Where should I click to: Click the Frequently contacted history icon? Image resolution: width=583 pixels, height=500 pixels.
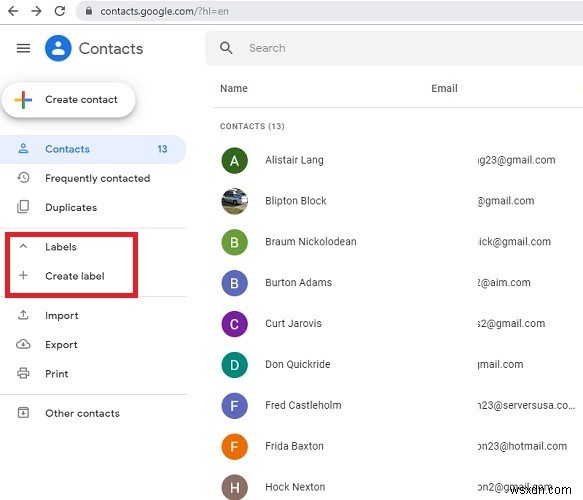[x=23, y=177]
